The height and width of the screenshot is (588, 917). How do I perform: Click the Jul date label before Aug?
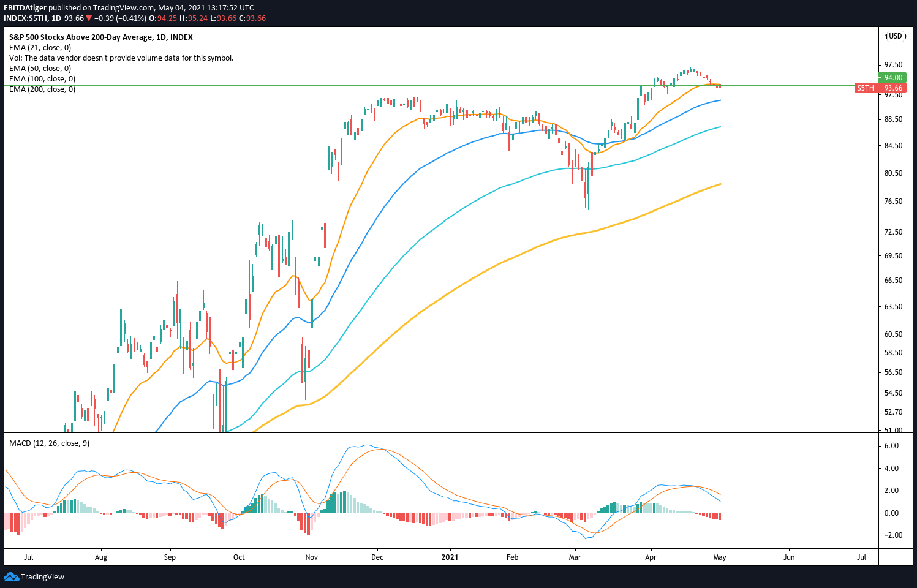click(x=29, y=557)
